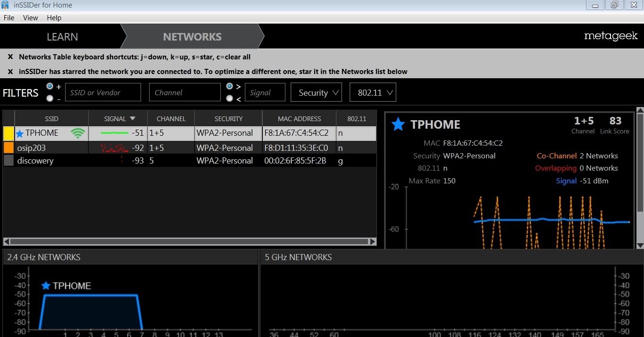Click the signal sort arrow in SIGNAL header
This screenshot has width=644, height=337.
click(133, 119)
